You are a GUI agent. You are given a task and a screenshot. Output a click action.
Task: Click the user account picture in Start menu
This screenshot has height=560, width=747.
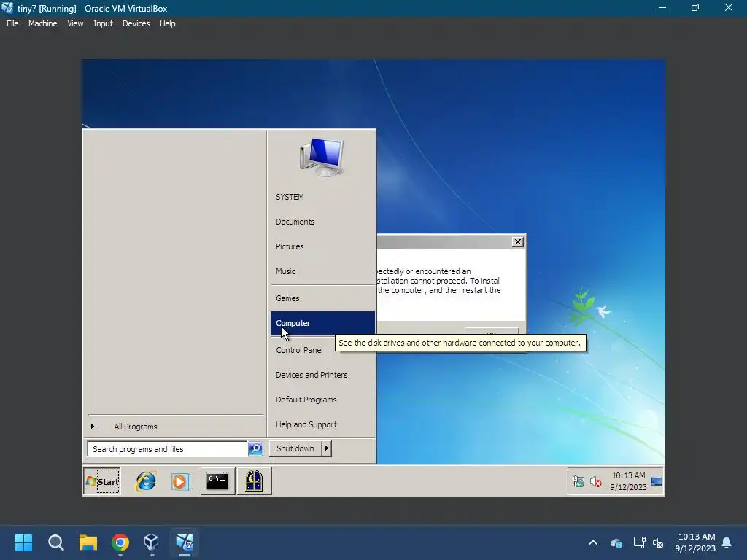322,157
